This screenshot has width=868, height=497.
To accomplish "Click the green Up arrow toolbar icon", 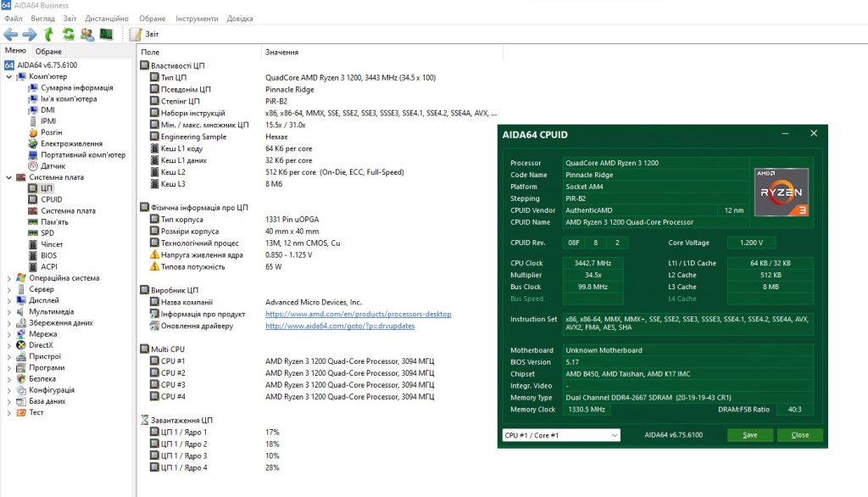I will (48, 35).
